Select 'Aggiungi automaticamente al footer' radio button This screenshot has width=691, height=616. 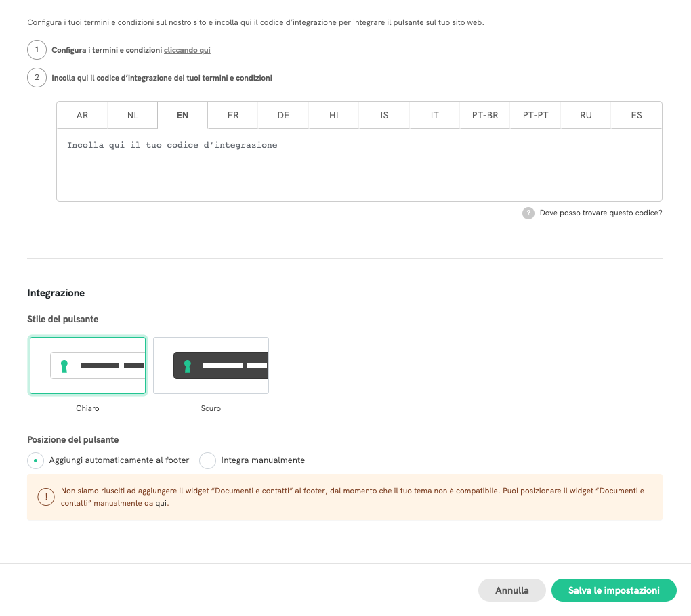pyautogui.click(x=35, y=460)
